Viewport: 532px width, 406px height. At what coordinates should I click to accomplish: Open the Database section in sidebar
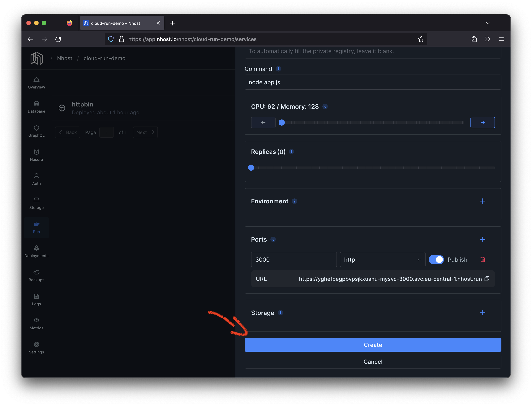tap(36, 107)
